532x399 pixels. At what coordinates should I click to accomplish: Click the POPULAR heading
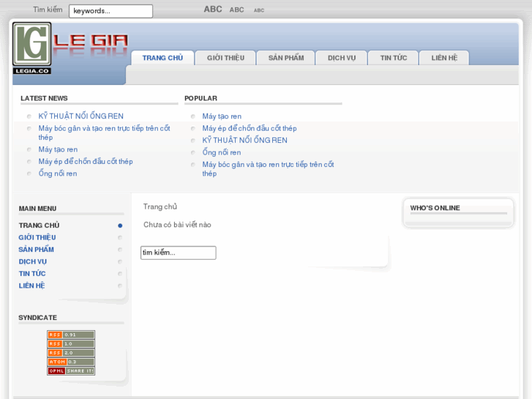pyautogui.click(x=201, y=98)
